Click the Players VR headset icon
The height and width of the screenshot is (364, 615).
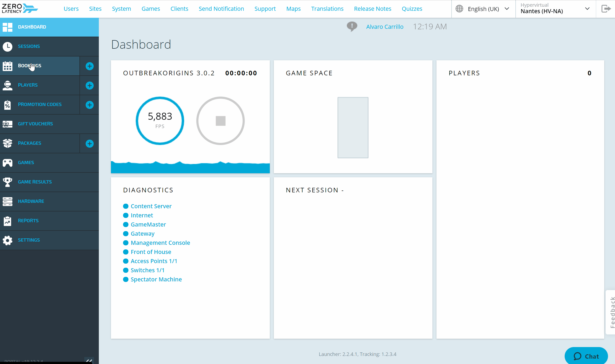click(8, 85)
